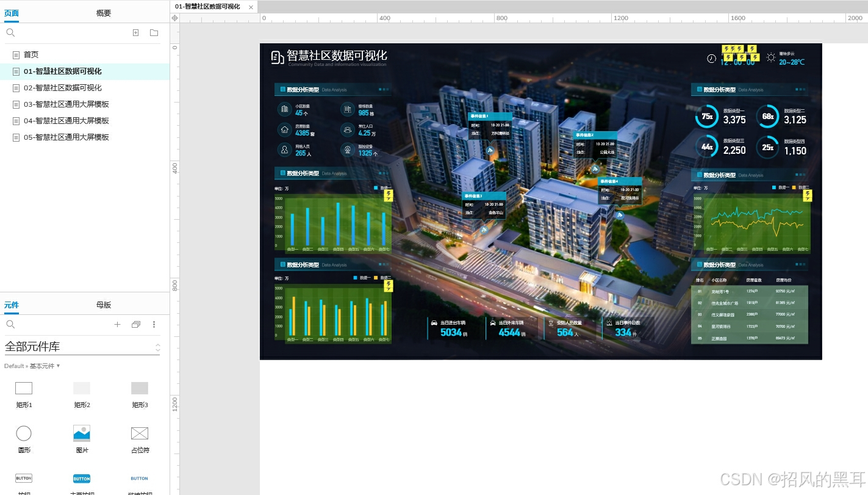Open page 03-智慧社区通用大屏模板
The width and height of the screenshot is (868, 495).
(66, 104)
